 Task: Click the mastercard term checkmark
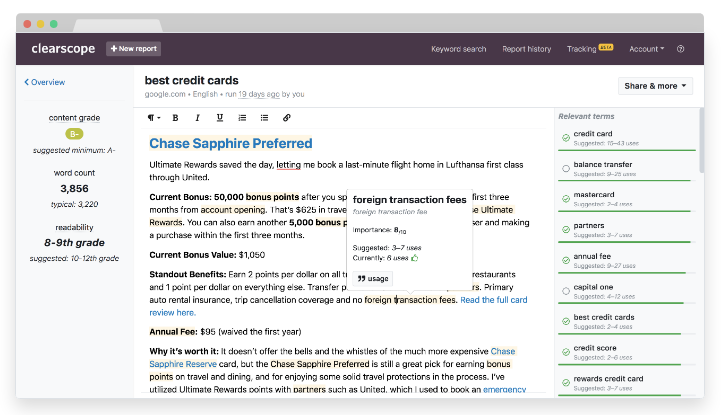[566, 199]
